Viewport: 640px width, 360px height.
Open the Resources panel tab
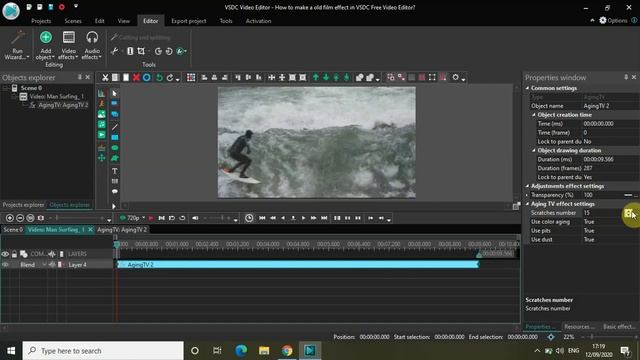coord(579,327)
